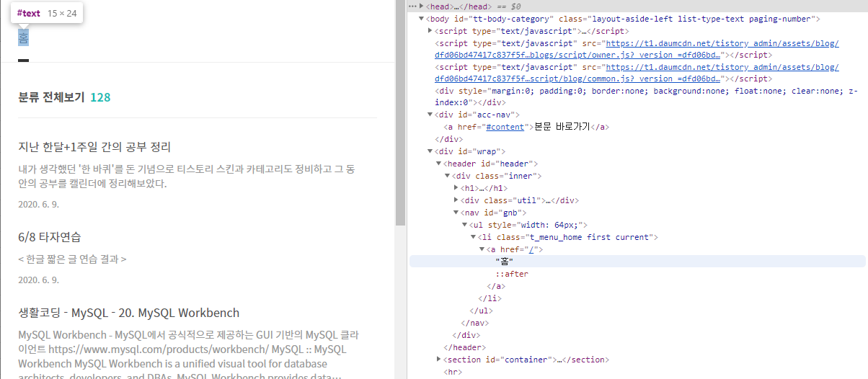
Task: Click the excerpt about 한 바퀴 공부 정리
Action: pyautogui.click(x=187, y=176)
